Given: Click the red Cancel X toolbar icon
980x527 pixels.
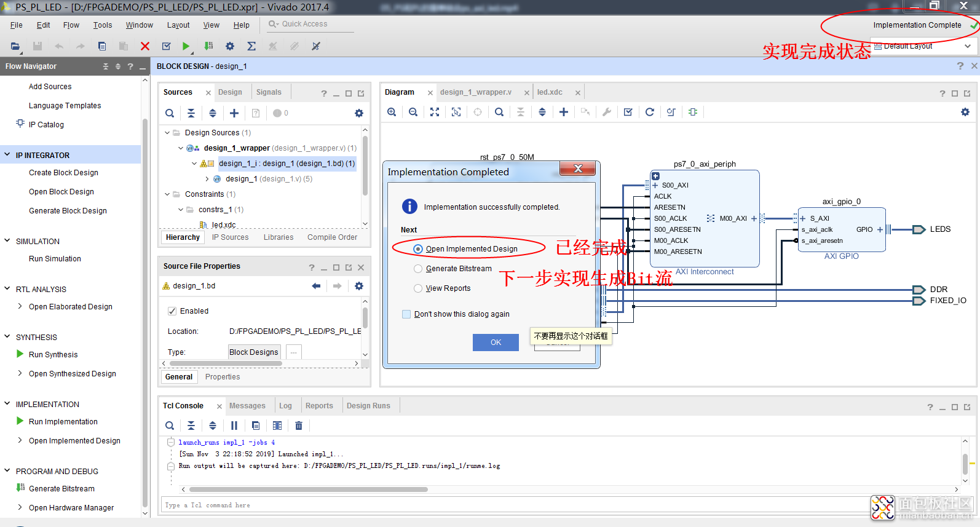Looking at the screenshot, I should coord(145,46).
